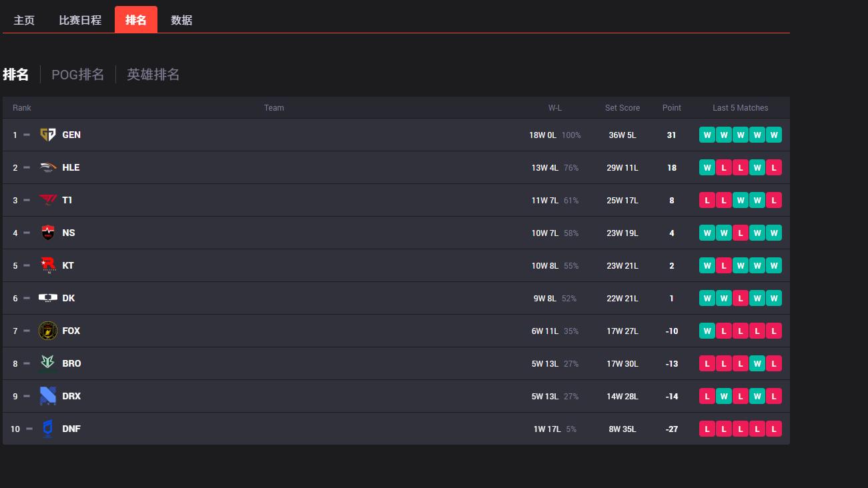
Task: Switch to the 比赛日程 tab
Action: point(80,20)
